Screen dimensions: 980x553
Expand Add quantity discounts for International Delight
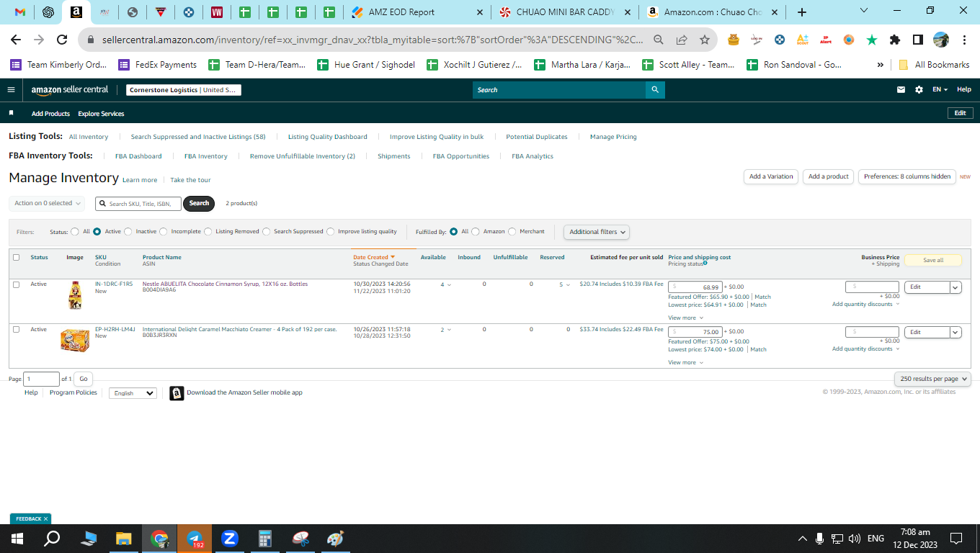(866, 349)
